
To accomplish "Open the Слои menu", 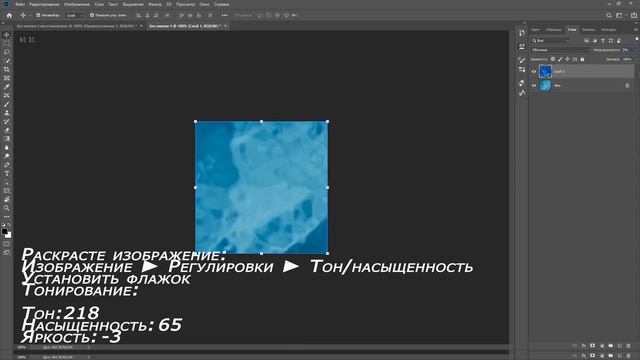I will pyautogui.click(x=99, y=4).
